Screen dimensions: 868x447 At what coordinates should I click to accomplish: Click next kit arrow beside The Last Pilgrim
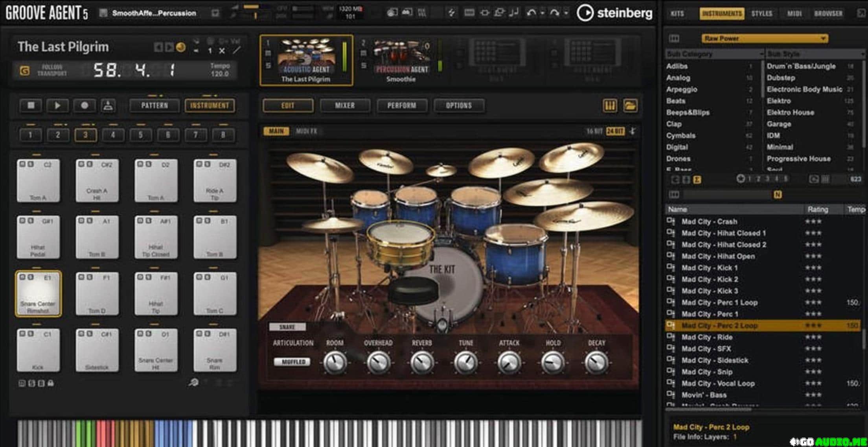click(169, 48)
